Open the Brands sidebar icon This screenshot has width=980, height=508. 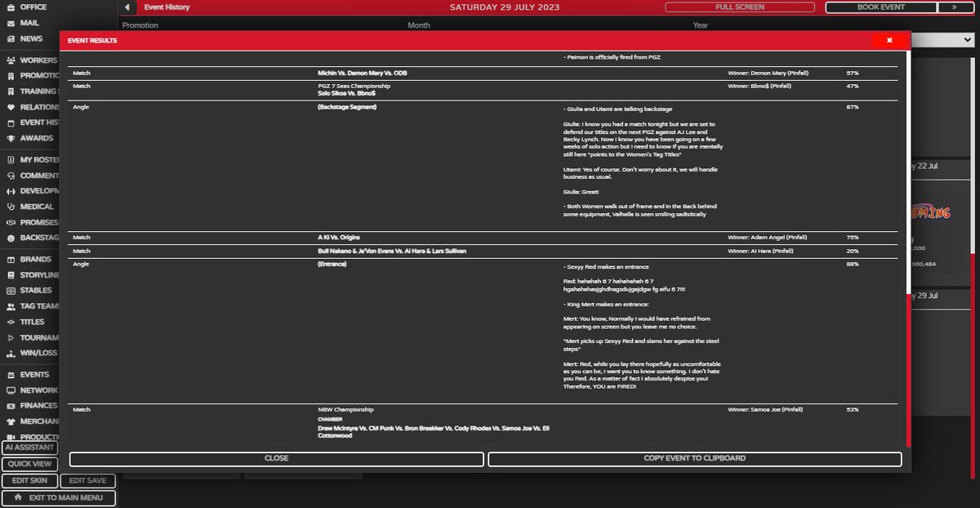11,260
